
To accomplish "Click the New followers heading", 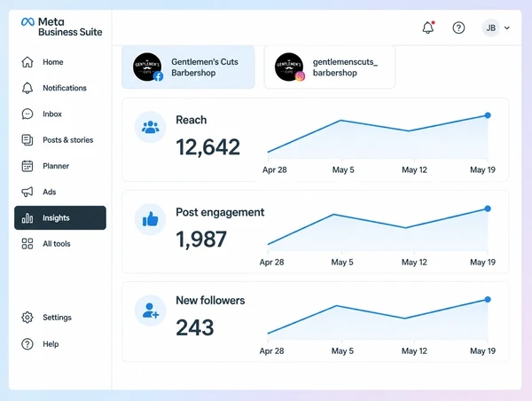I will pyautogui.click(x=210, y=301).
